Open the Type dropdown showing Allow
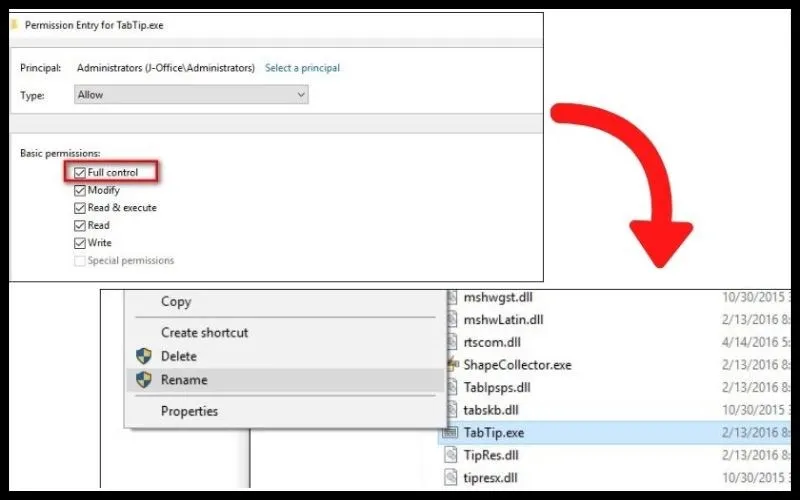 (191, 95)
